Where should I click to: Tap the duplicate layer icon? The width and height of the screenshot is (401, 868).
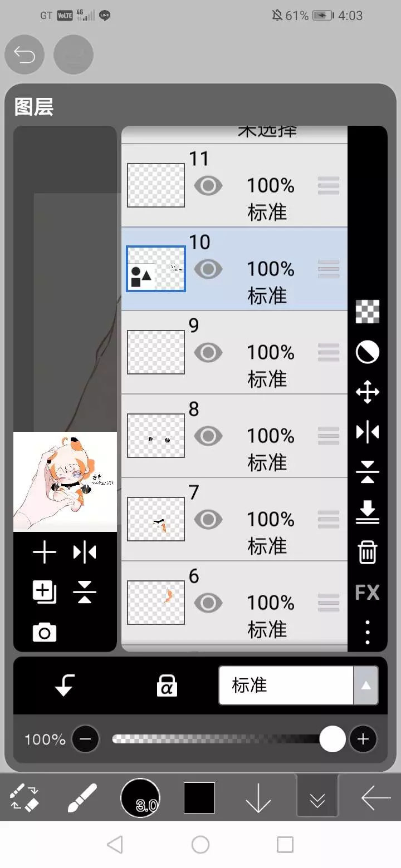tap(45, 592)
